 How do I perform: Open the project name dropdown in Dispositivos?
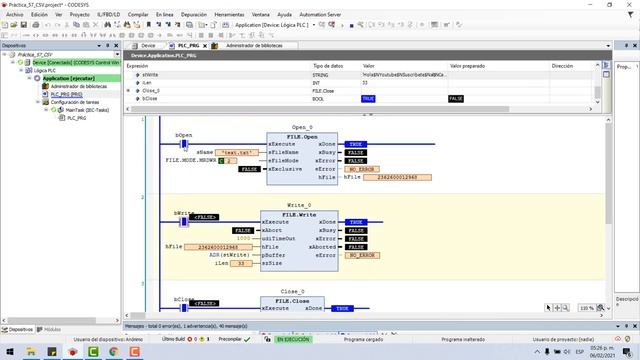click(x=117, y=54)
